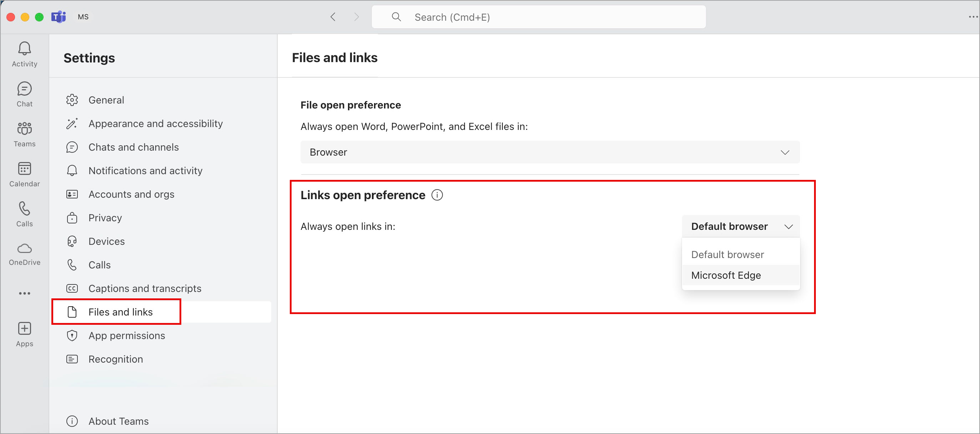Open Appearance and accessibility settings
This screenshot has height=434, width=980.
coord(155,123)
